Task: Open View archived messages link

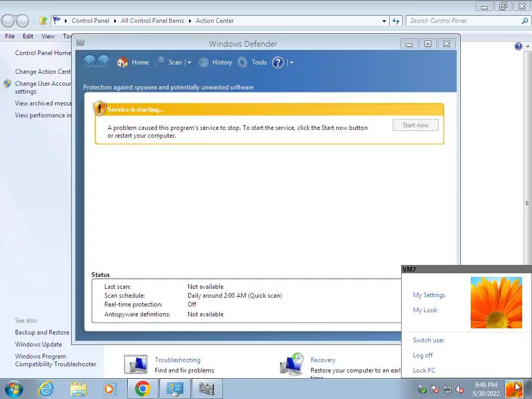Action: (43, 103)
